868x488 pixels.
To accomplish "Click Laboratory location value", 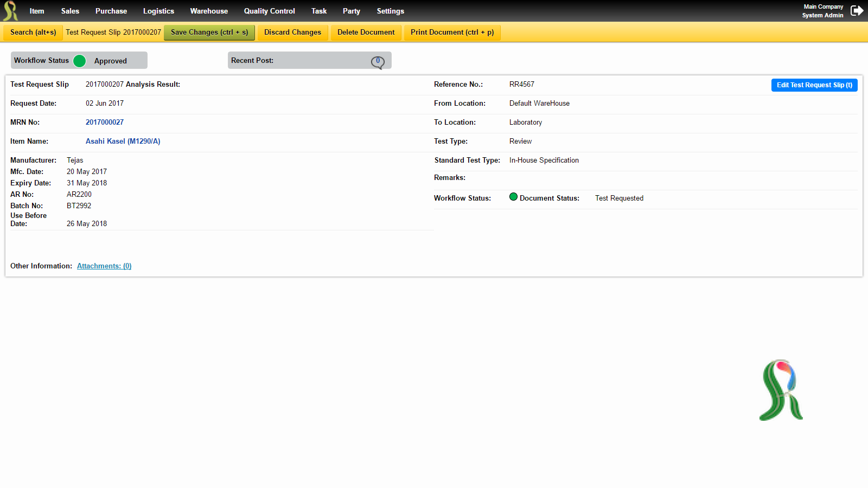I will pos(526,123).
